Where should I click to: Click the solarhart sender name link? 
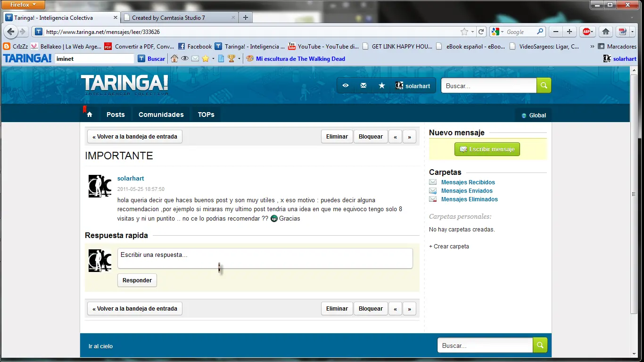(131, 178)
